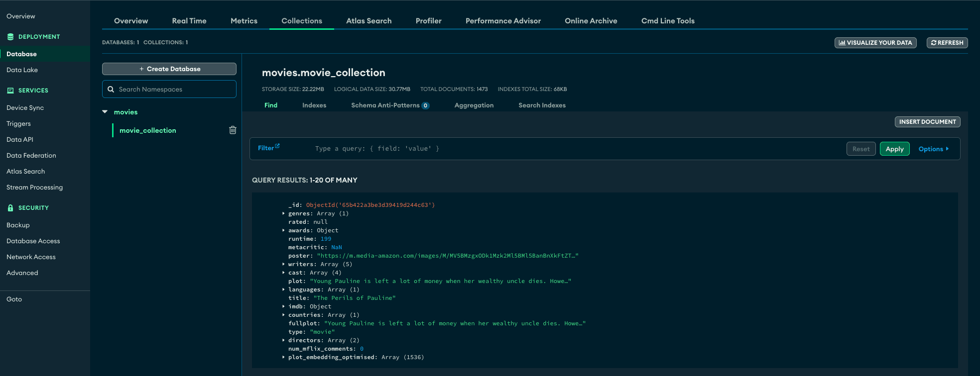980x376 pixels.
Task: Click the Services monitor icon in the sidebar
Action: click(x=10, y=91)
